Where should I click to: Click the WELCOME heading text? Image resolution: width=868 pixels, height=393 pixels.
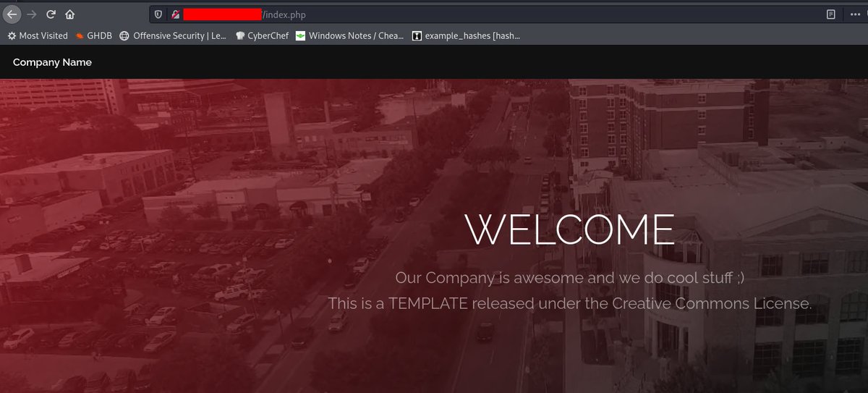pyautogui.click(x=570, y=229)
